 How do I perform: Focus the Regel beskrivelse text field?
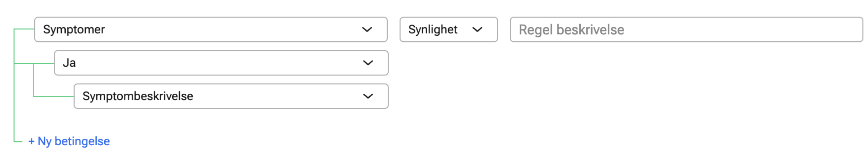[x=686, y=30]
